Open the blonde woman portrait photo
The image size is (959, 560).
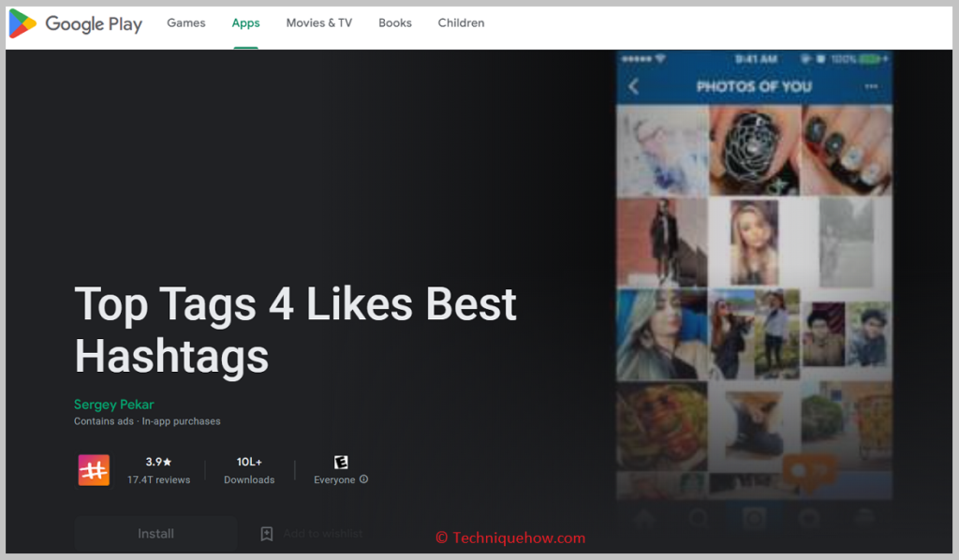pos(754,243)
